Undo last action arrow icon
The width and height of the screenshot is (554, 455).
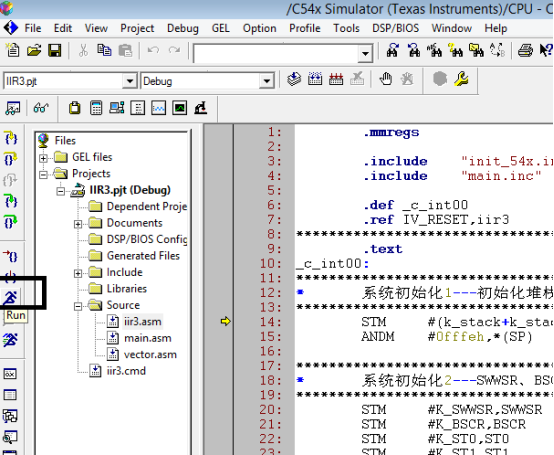coord(153,50)
